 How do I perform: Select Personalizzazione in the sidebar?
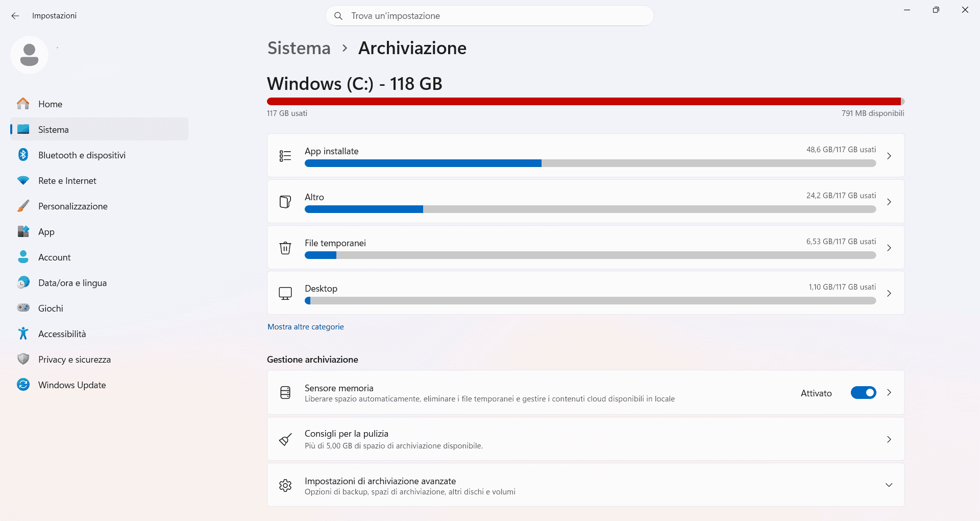(x=72, y=206)
